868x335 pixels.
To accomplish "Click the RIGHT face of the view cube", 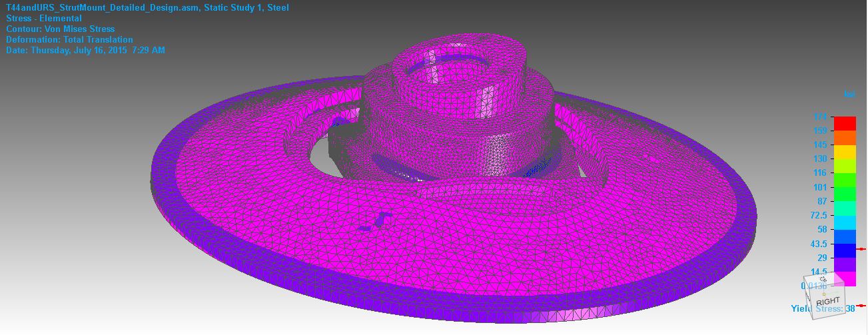I will (823, 300).
